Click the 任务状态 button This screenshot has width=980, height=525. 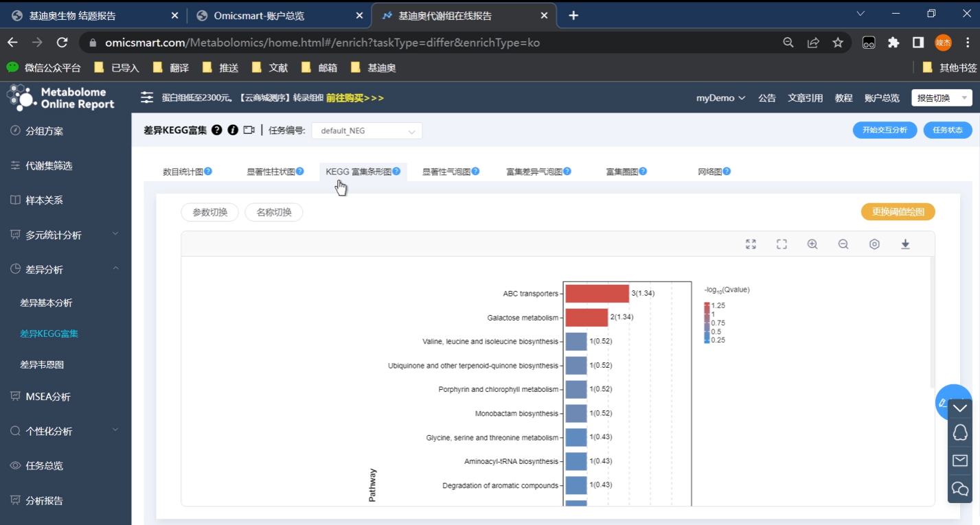(948, 130)
